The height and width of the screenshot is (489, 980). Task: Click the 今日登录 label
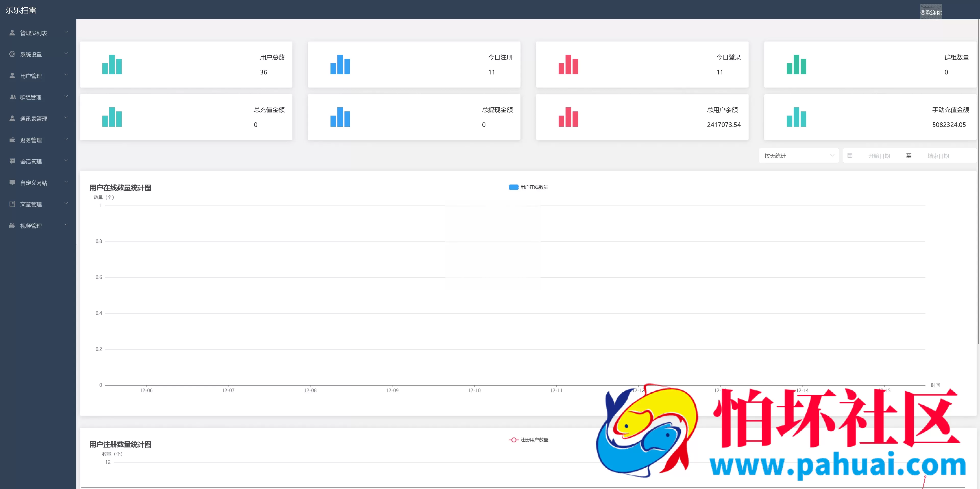click(x=729, y=57)
